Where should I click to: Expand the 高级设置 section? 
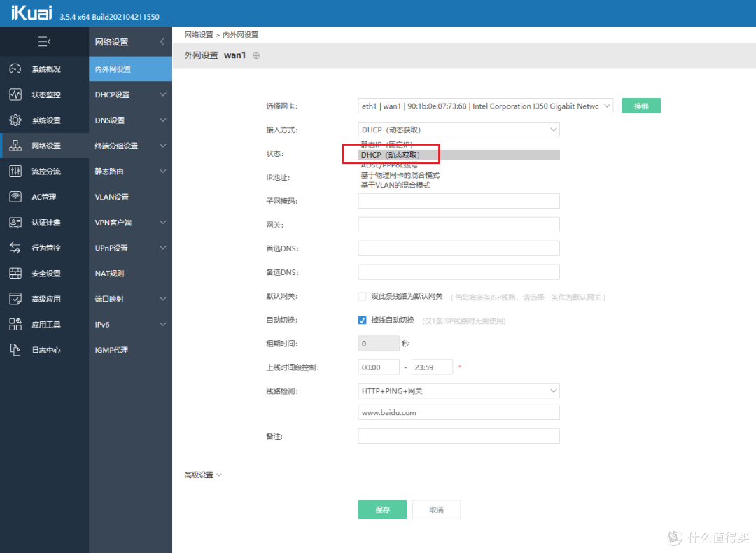click(202, 475)
